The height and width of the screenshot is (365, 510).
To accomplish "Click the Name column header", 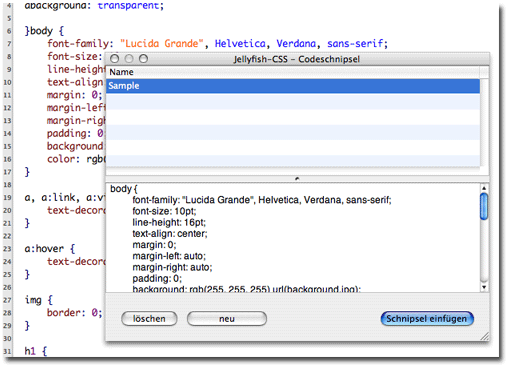I will pos(293,72).
